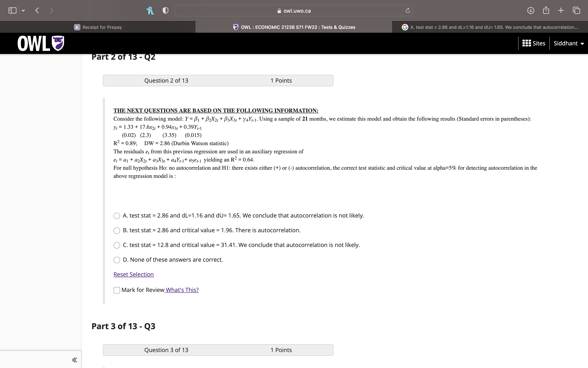
Task: Open the Honey extension icon
Action: point(150,10)
